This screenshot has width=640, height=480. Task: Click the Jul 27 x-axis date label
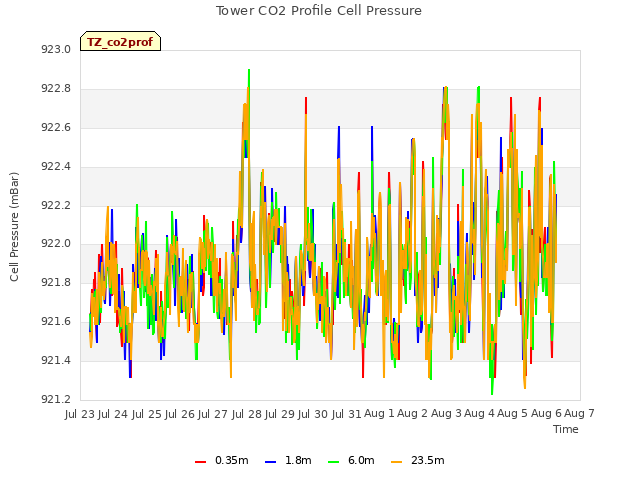pos(213,414)
